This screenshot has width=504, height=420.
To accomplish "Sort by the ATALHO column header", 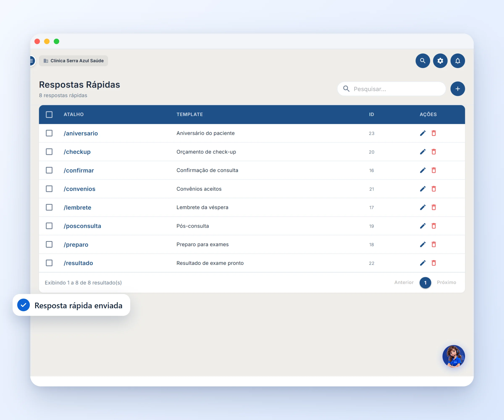I will tap(74, 114).
